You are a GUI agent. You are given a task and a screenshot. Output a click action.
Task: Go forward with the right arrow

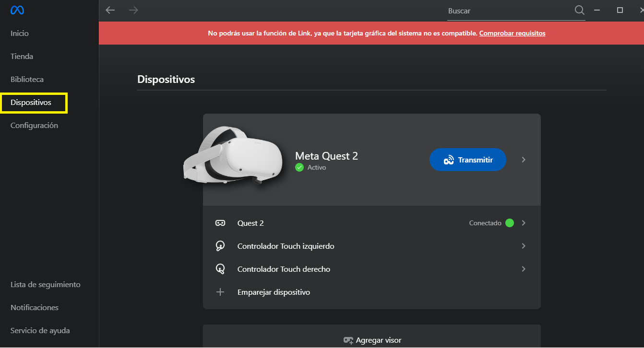coord(133,10)
